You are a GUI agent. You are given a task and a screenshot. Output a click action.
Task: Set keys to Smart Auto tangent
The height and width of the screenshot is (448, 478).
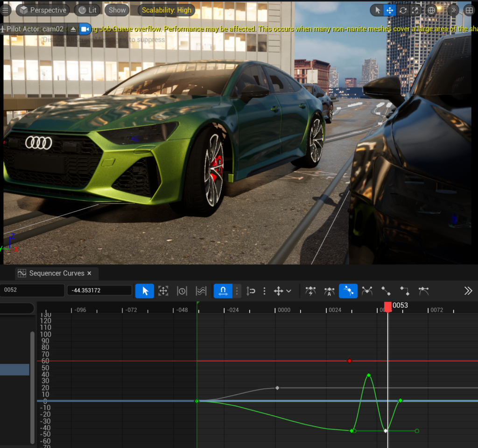(310, 291)
